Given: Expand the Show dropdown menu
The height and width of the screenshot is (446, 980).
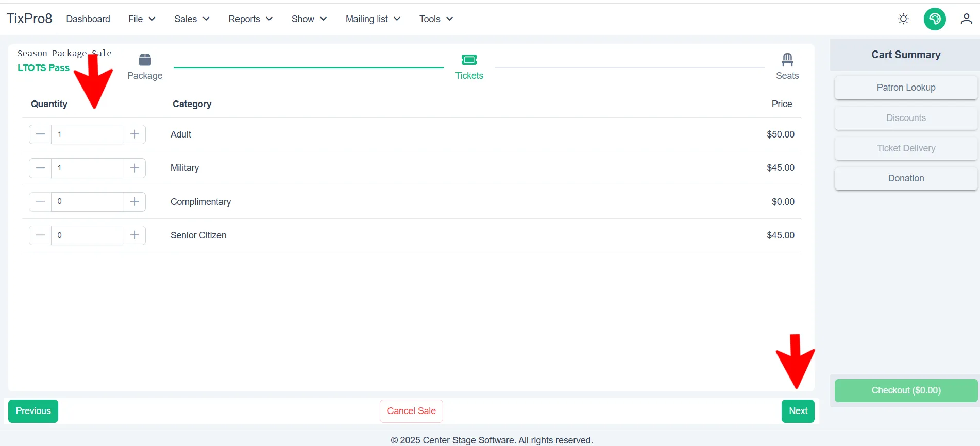Looking at the screenshot, I should [309, 19].
